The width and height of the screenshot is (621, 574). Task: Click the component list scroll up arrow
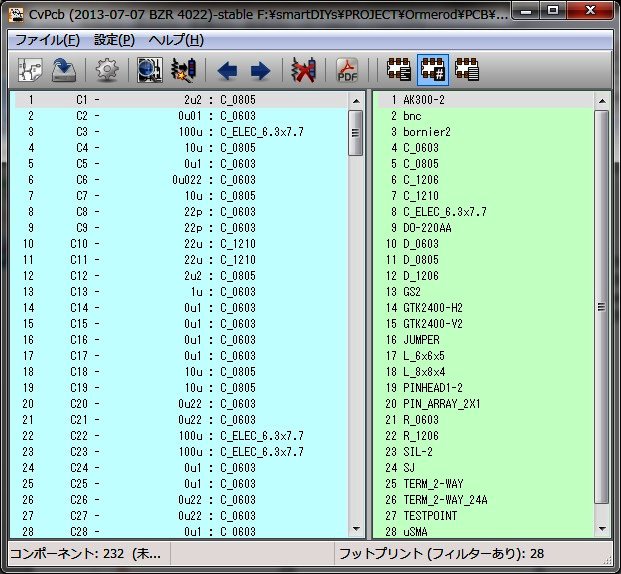tap(355, 101)
